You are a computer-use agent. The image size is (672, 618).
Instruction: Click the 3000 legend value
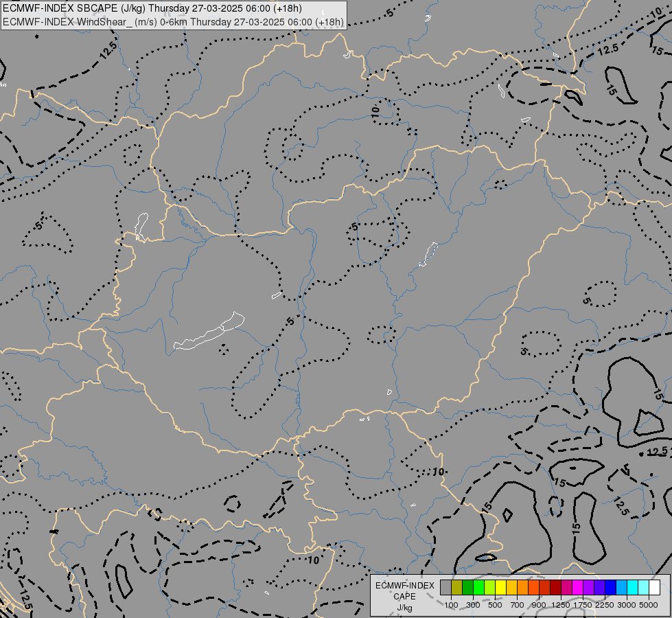coord(627,605)
